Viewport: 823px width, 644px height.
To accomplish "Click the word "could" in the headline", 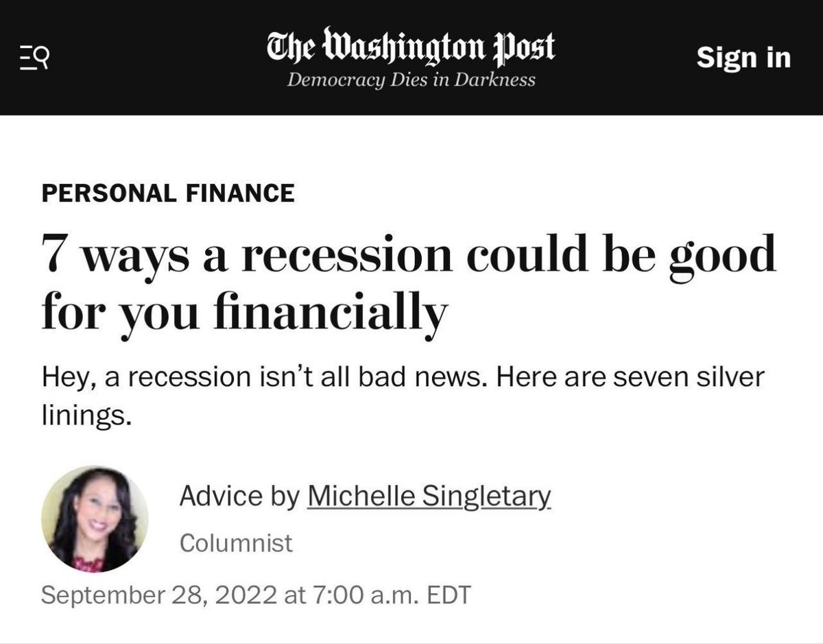I will coord(522,253).
